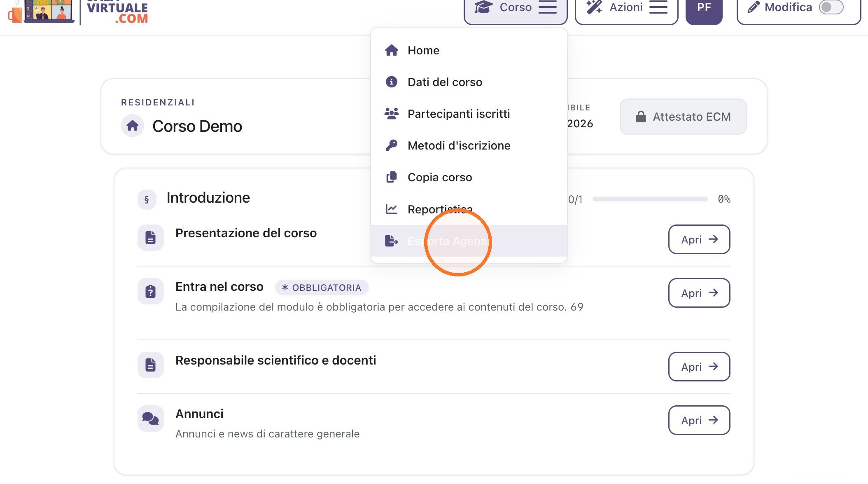Click the chat bubbles icon for Annunci

(x=151, y=419)
